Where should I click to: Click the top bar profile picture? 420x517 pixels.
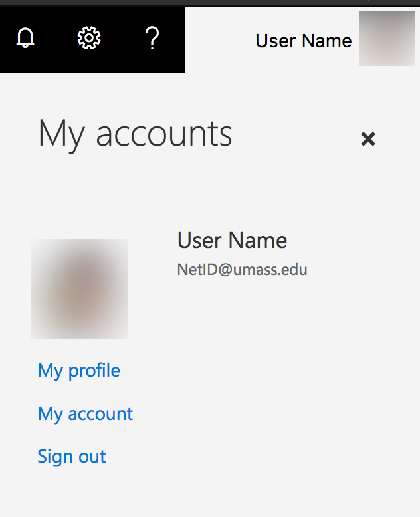387,39
